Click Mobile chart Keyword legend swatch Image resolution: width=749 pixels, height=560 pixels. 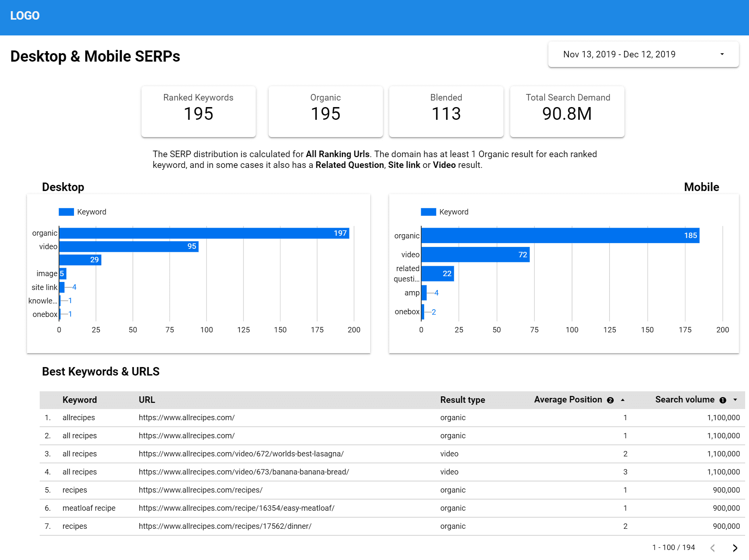[428, 212]
